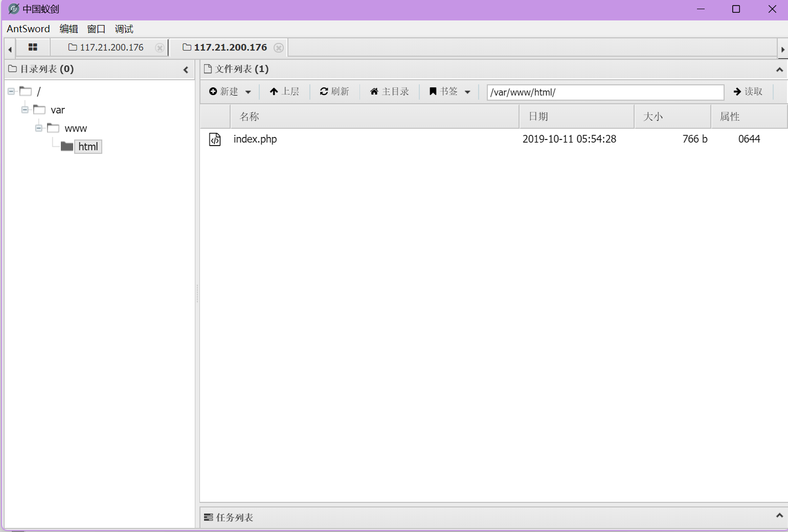Image resolution: width=788 pixels, height=532 pixels.
Task: Close the active bold 117.21.200.176 tab
Action: [x=279, y=48]
